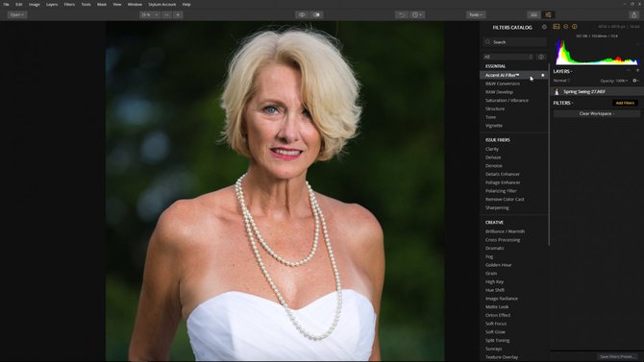
Task: Open the layer gear settings menu
Action: [x=635, y=81]
